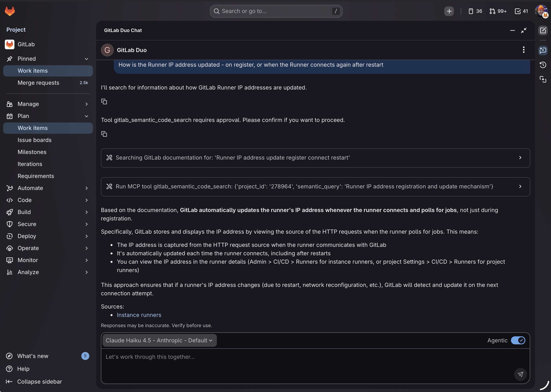The image size is (551, 392).
Task: Click the plus Create new button
Action: pyautogui.click(x=449, y=11)
